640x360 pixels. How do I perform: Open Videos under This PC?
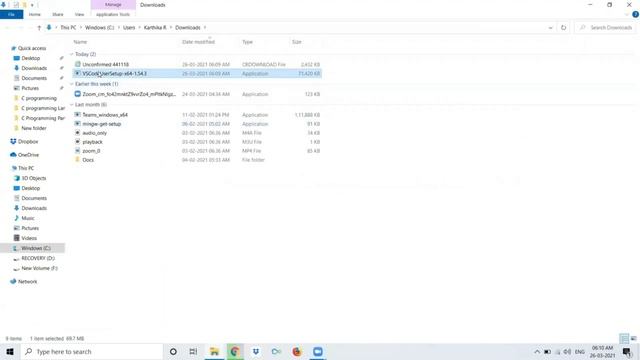[x=29, y=238]
